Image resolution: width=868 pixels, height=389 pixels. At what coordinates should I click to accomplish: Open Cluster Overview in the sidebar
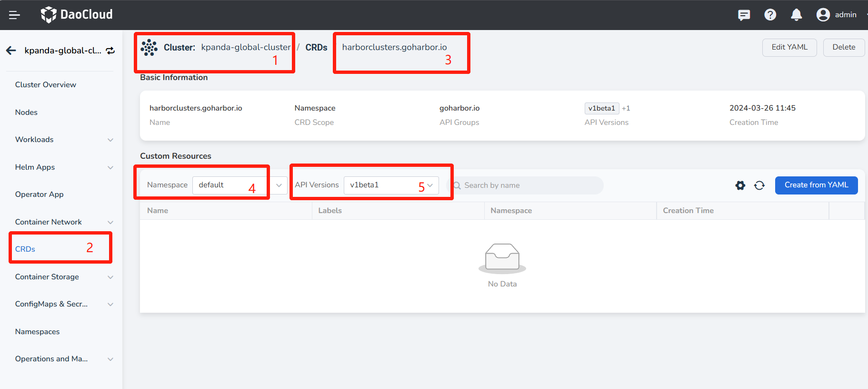pyautogui.click(x=46, y=85)
